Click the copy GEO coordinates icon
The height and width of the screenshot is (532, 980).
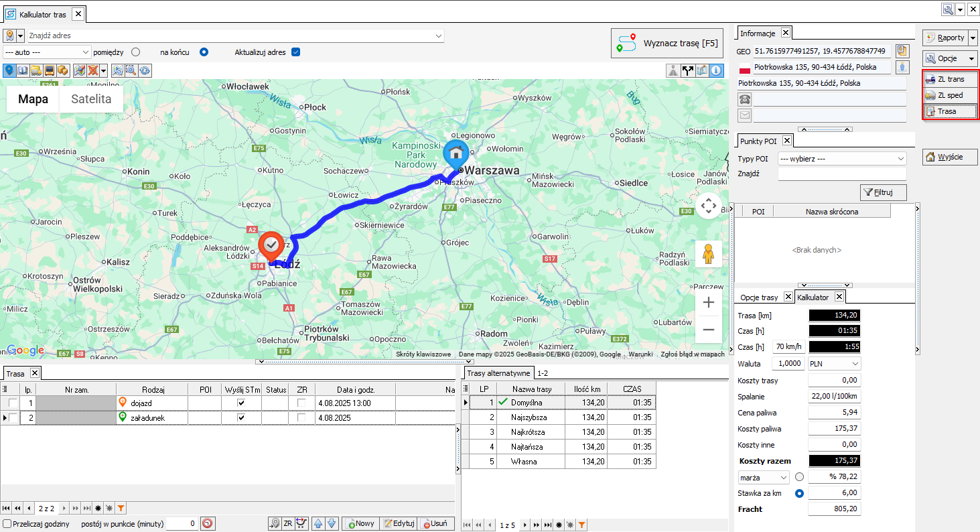[x=902, y=51]
